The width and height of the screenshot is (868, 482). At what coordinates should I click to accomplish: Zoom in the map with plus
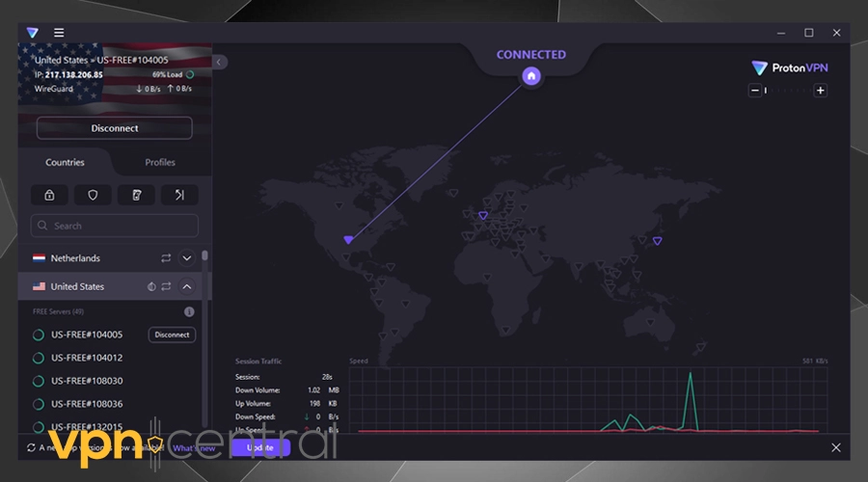pos(821,91)
